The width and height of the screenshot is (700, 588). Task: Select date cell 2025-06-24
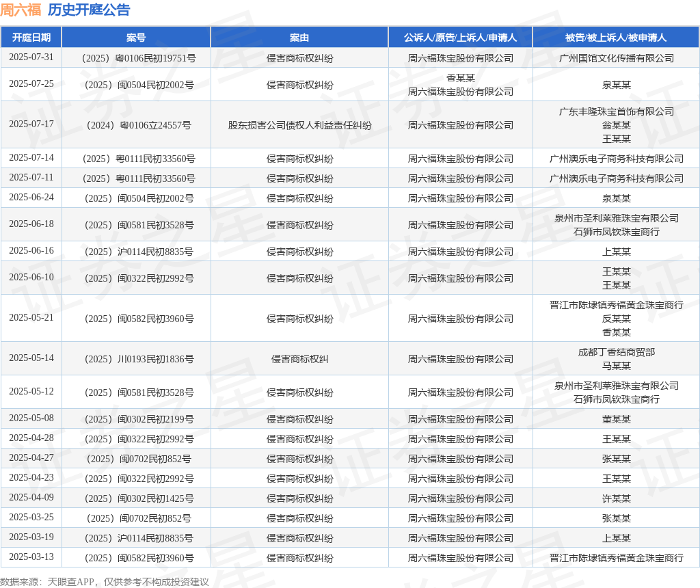coord(31,198)
